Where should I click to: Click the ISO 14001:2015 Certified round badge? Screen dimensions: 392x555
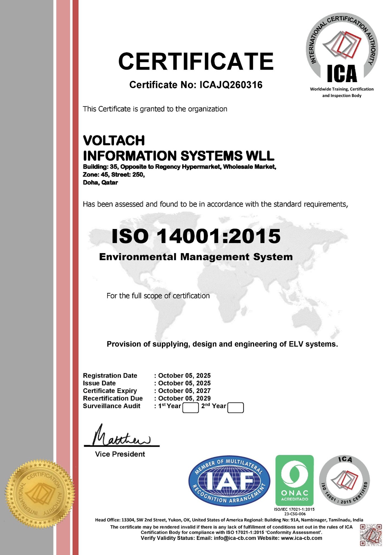pyautogui.click(x=344, y=480)
